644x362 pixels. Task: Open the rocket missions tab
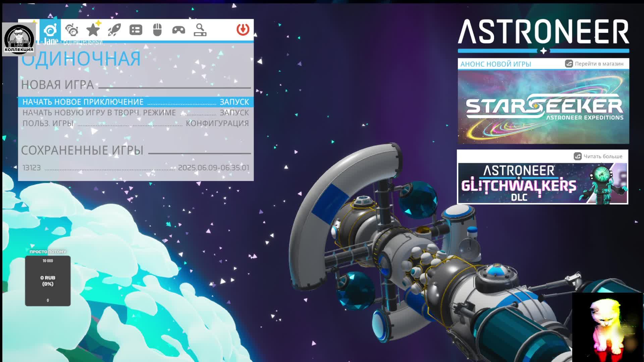pos(114,30)
